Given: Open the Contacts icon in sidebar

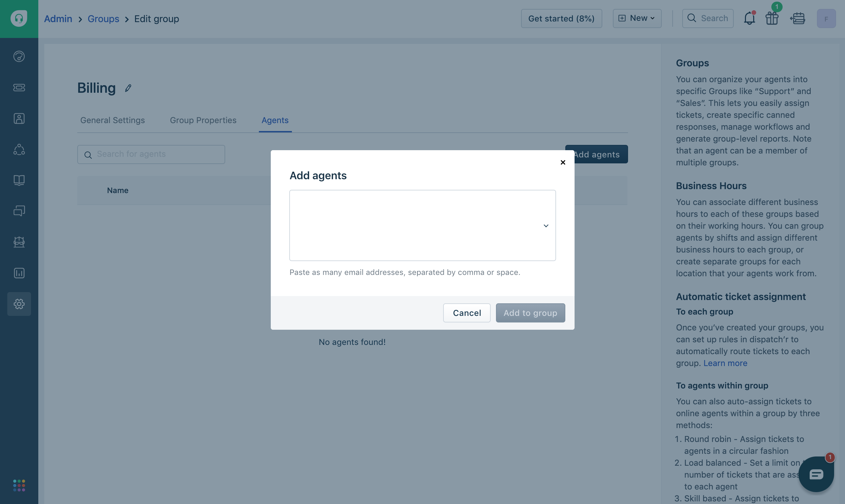Looking at the screenshot, I should 19,118.
